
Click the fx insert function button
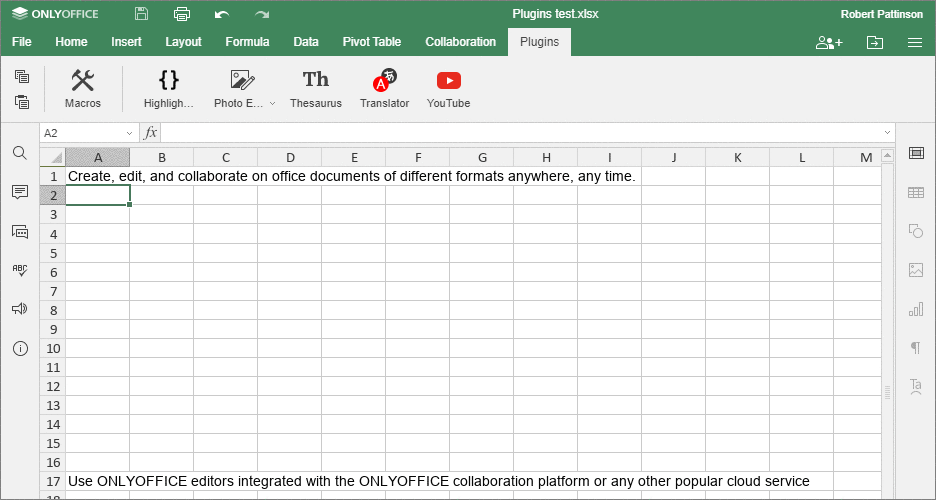[150, 132]
